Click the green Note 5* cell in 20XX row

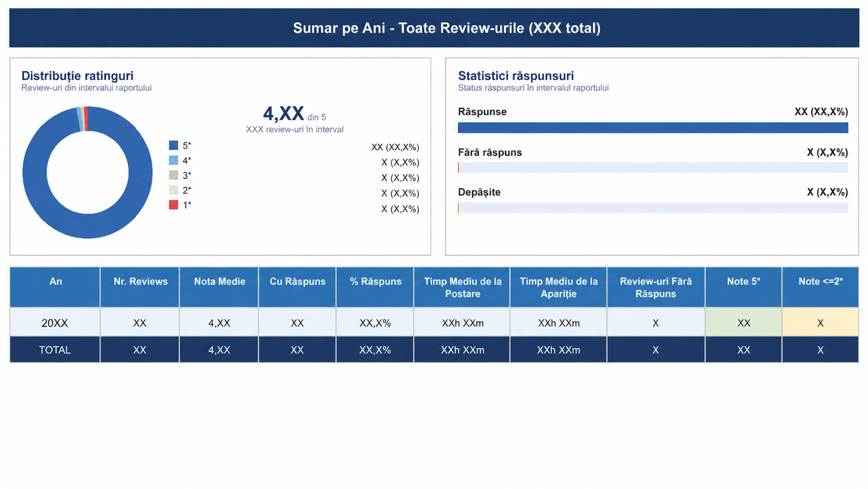click(743, 323)
